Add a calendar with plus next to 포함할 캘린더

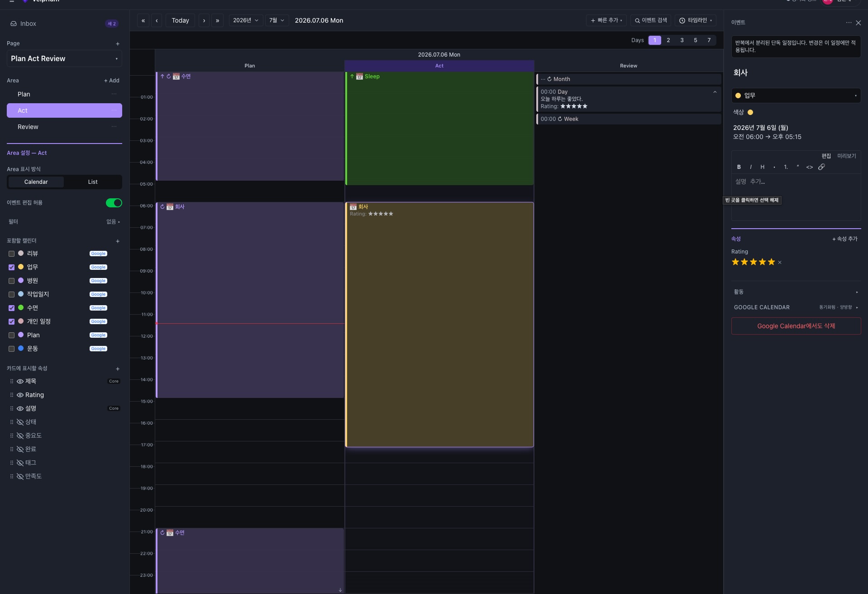(x=118, y=241)
